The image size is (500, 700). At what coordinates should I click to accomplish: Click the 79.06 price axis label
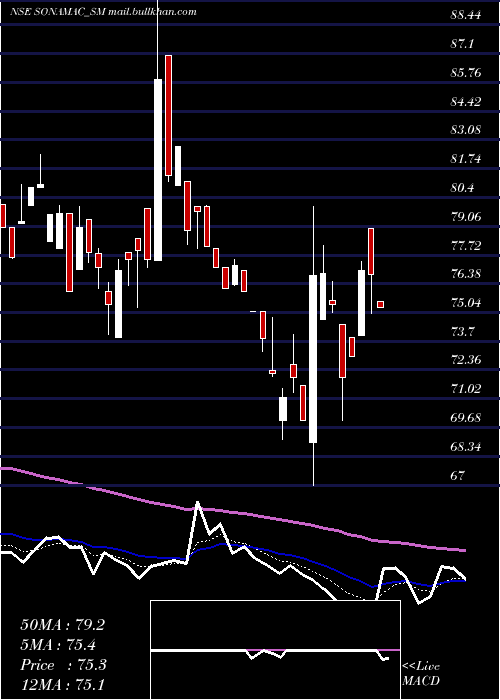coord(466,217)
